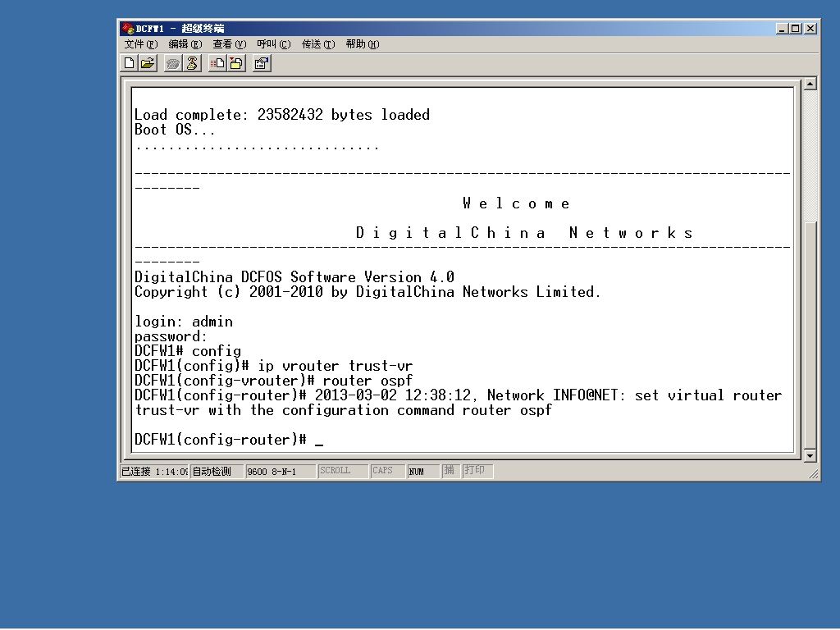Click the window resize grip corner
The image size is (840, 630).
click(813, 473)
